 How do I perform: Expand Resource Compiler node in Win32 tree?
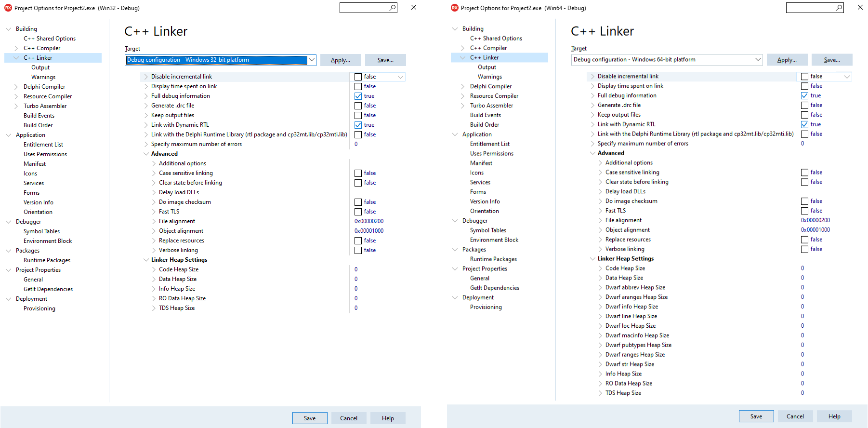[16, 96]
